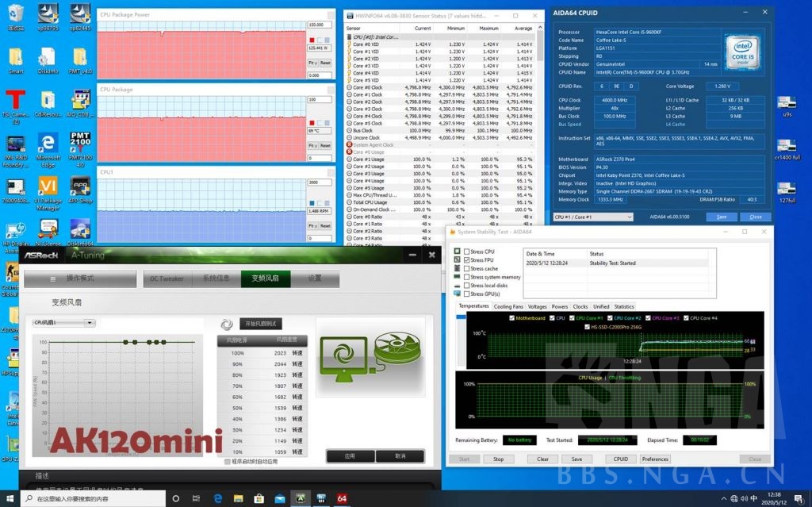Toggle the HS-SSD-C2000Pro 256G graph checkbox
Viewport: 812px width, 507px height.
pos(587,327)
